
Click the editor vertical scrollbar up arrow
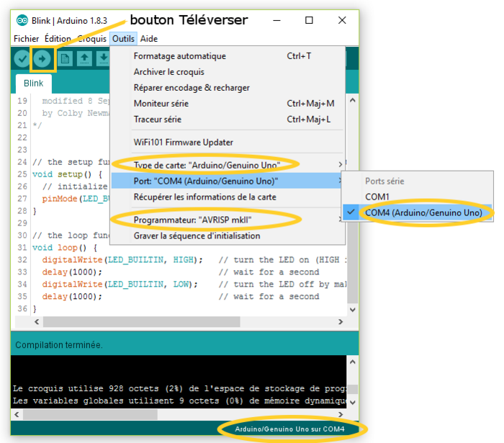[353, 100]
